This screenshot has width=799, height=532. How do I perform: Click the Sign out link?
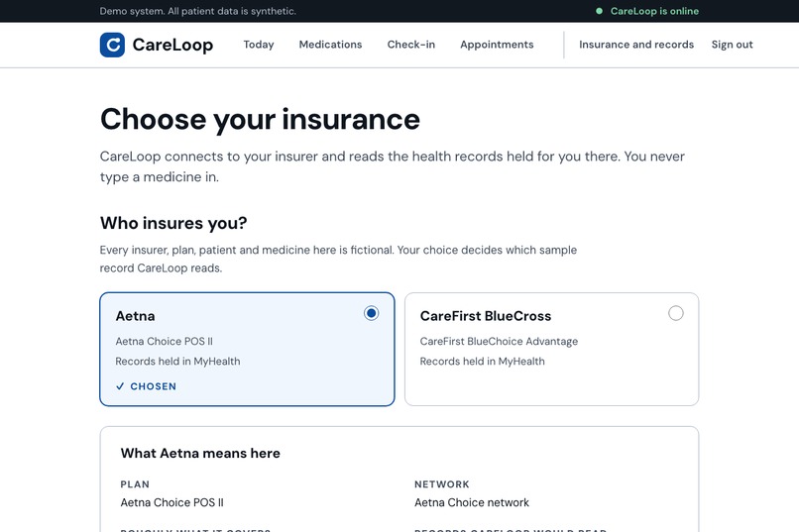[732, 45]
